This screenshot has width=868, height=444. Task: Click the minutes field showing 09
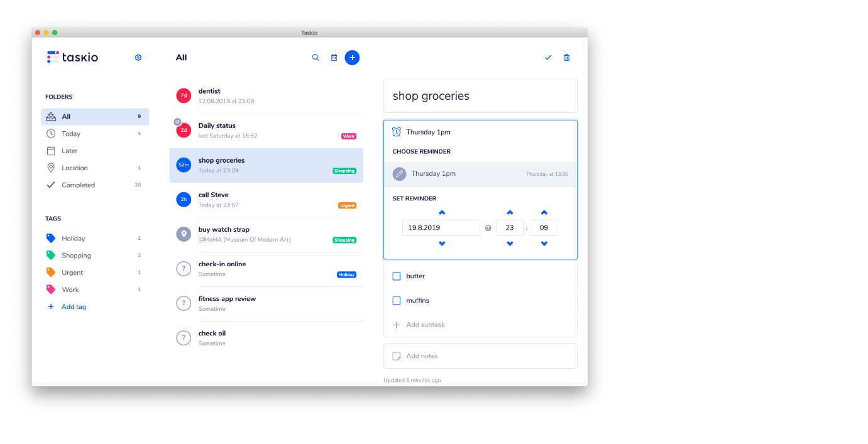coord(544,228)
